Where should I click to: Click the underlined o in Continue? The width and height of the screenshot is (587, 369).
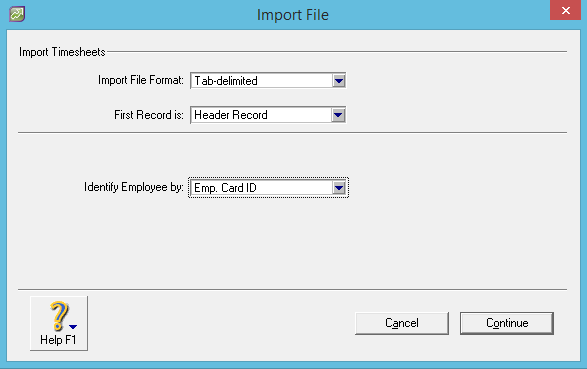coord(498,324)
